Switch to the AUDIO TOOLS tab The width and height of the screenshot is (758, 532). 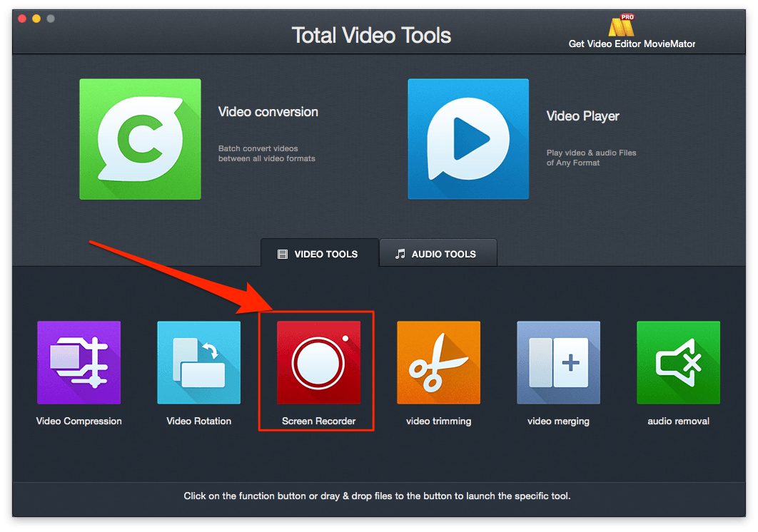click(x=438, y=253)
